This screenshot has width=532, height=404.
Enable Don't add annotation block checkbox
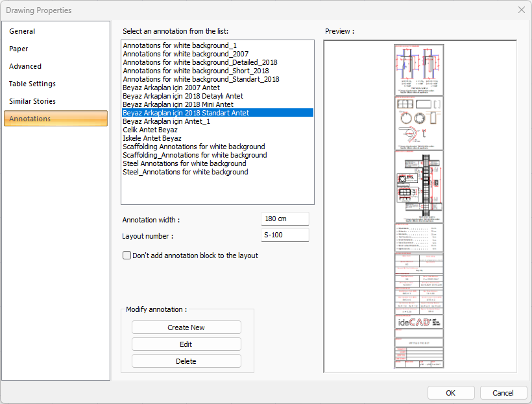coord(127,255)
